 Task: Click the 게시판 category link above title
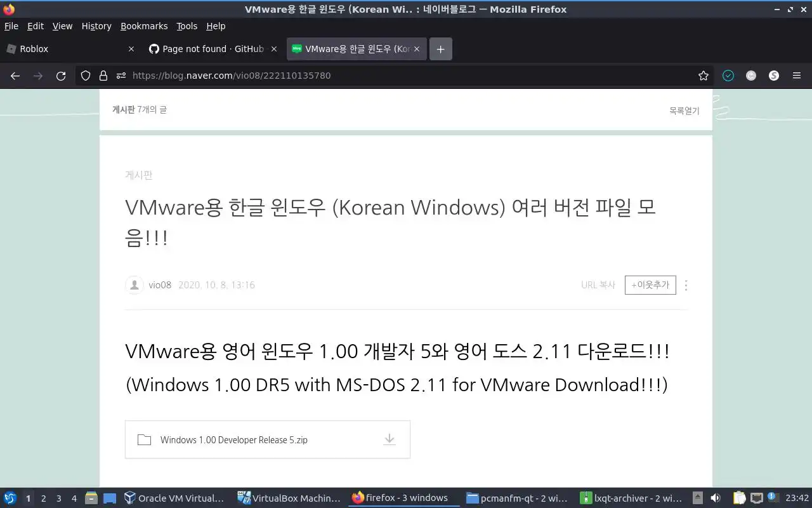(x=139, y=175)
